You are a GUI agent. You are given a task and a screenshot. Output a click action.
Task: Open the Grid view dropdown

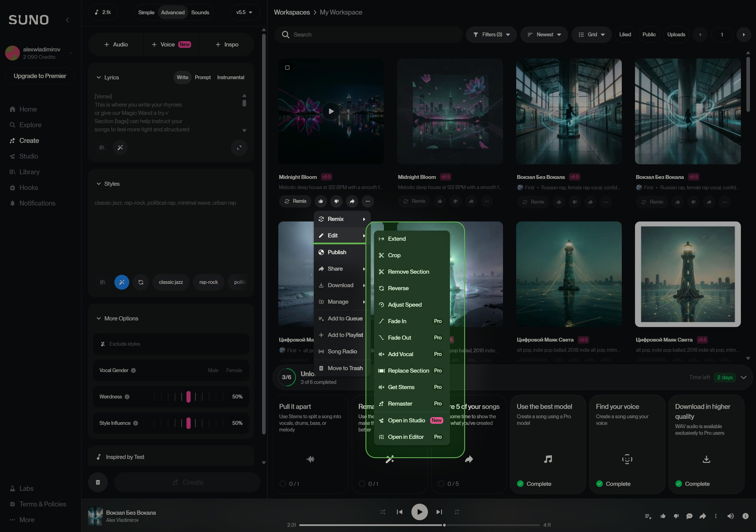point(592,35)
